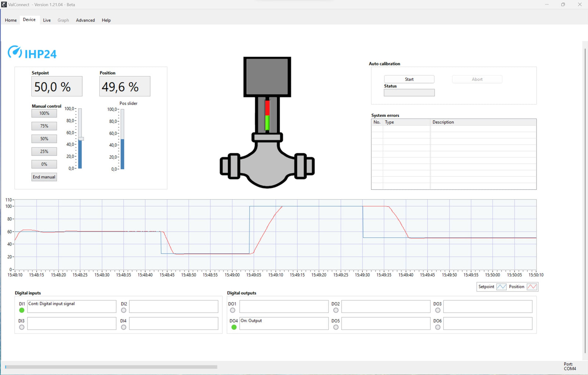
Task: Click the Setpoint legend line icon
Action: point(501,287)
